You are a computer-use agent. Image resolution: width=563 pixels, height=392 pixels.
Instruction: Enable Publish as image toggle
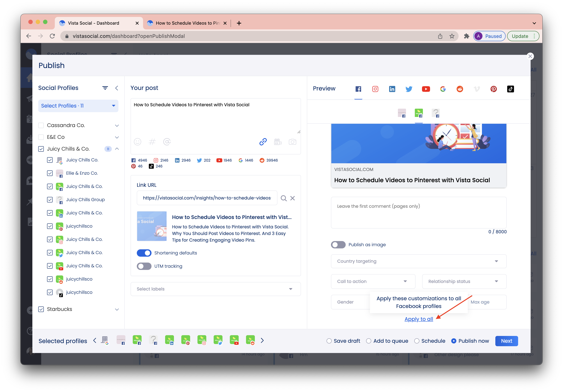[338, 245]
